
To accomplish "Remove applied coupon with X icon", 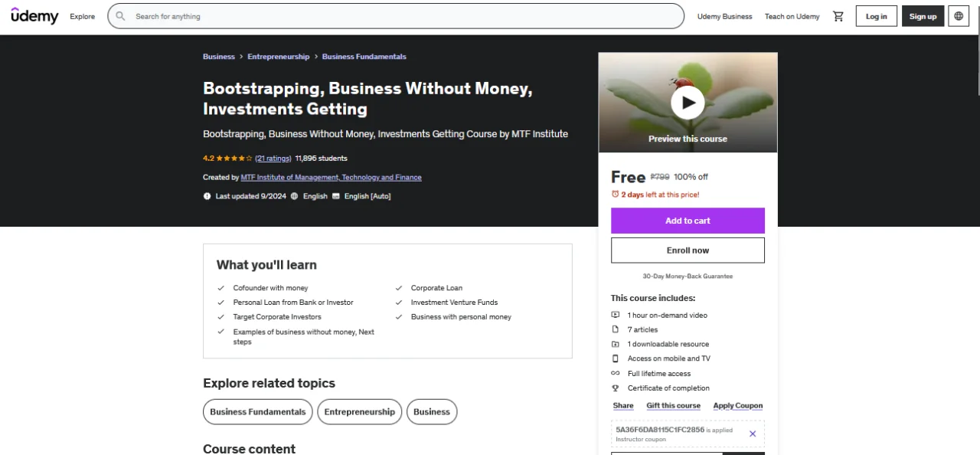I will point(752,434).
